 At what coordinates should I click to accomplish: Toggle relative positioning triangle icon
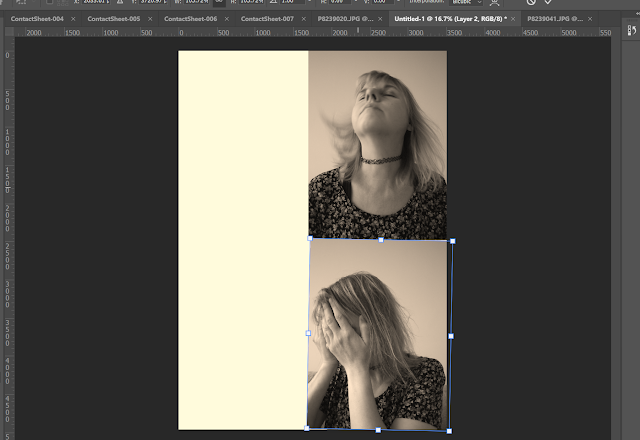tap(120, 2)
